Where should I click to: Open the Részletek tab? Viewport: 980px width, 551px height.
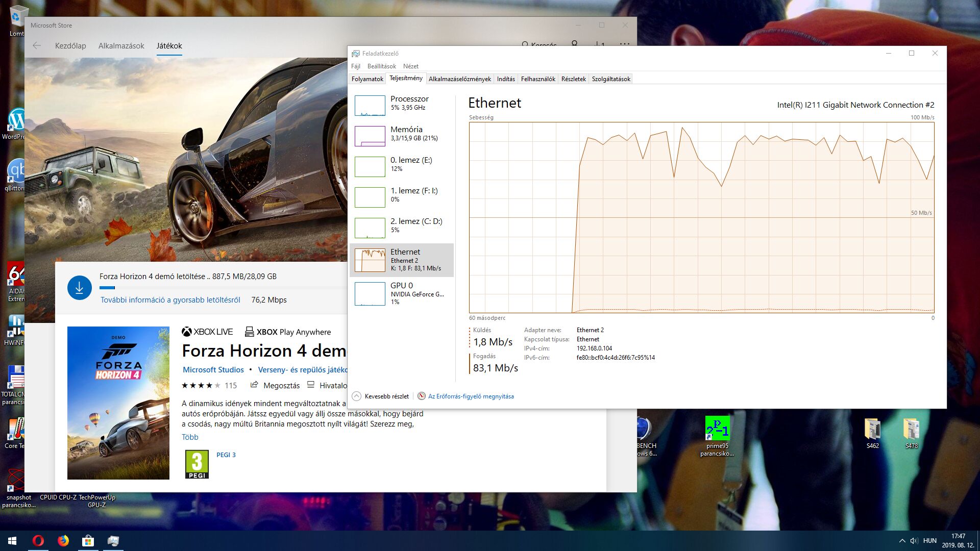[x=573, y=79]
